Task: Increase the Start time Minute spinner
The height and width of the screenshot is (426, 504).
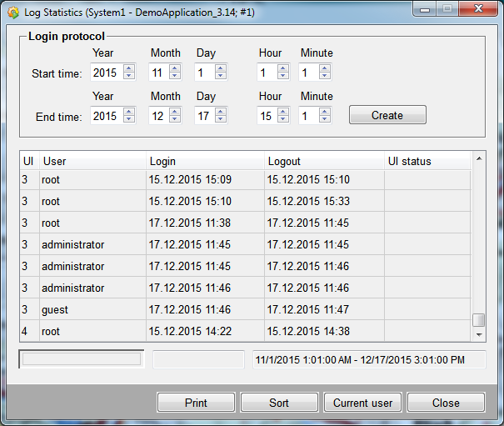Action: tap(325, 68)
